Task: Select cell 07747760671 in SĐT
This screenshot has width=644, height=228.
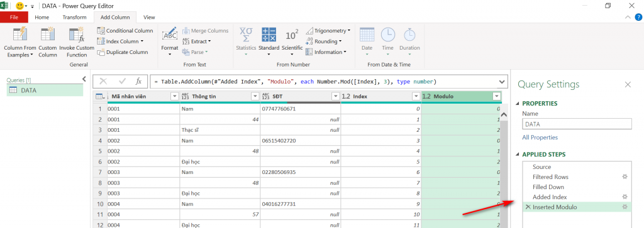Action: pyautogui.click(x=300, y=109)
